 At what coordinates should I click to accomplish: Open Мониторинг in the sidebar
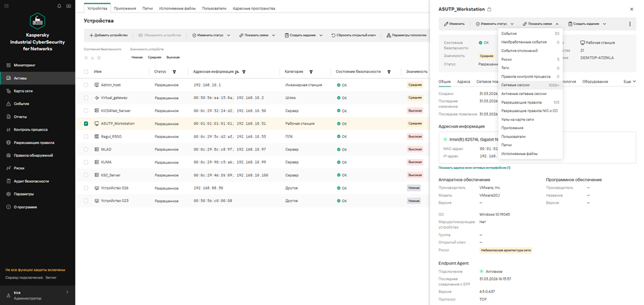click(x=24, y=65)
